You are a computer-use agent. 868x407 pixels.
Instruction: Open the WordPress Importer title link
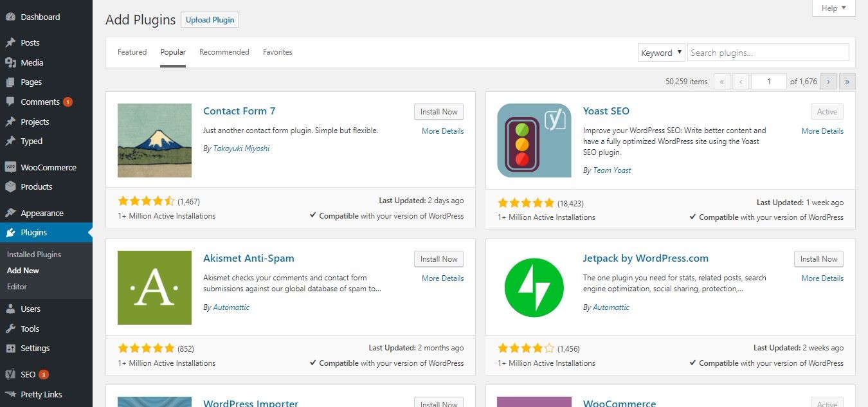click(251, 403)
